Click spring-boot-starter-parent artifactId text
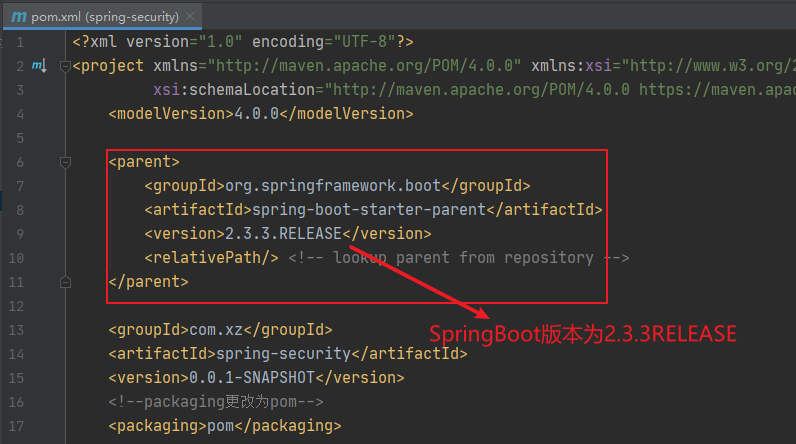 coord(369,210)
